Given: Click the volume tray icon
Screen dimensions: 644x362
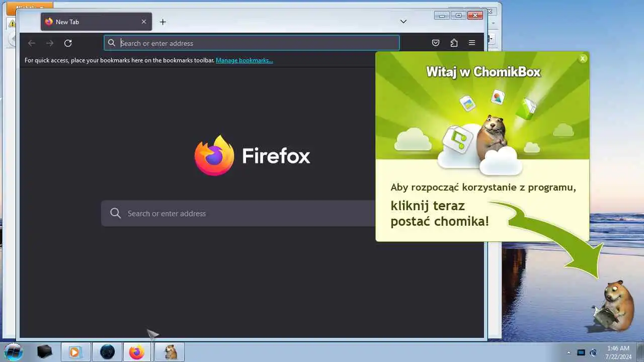Looking at the screenshot, I should 593,352.
